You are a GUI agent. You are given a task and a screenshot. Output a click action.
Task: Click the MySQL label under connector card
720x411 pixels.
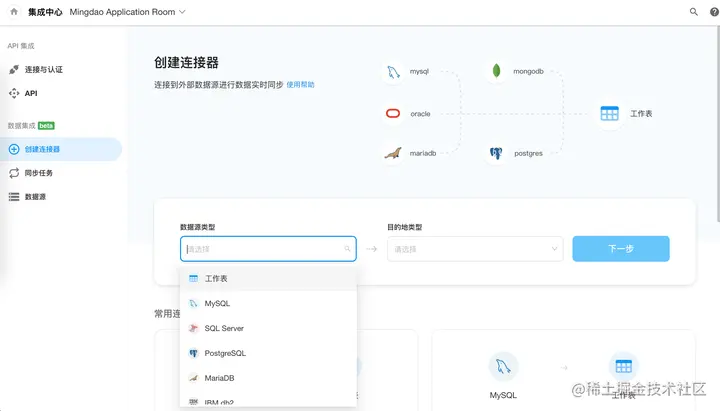(x=503, y=395)
